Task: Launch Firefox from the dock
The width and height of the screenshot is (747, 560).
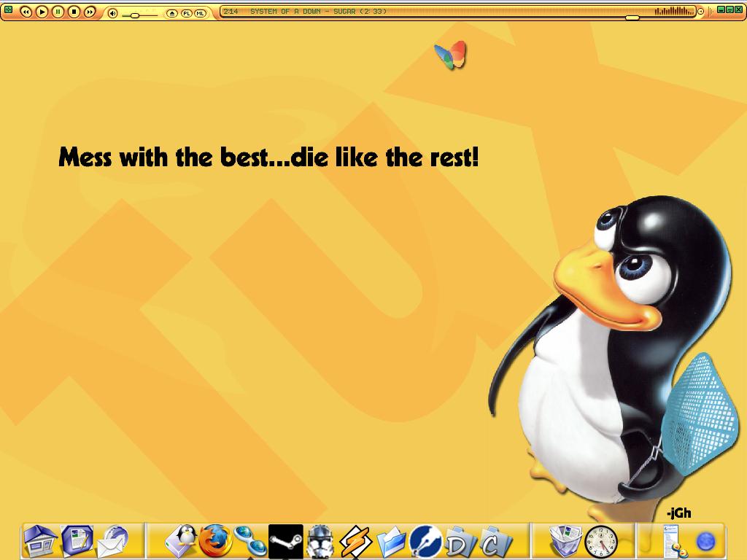Action: [x=215, y=541]
